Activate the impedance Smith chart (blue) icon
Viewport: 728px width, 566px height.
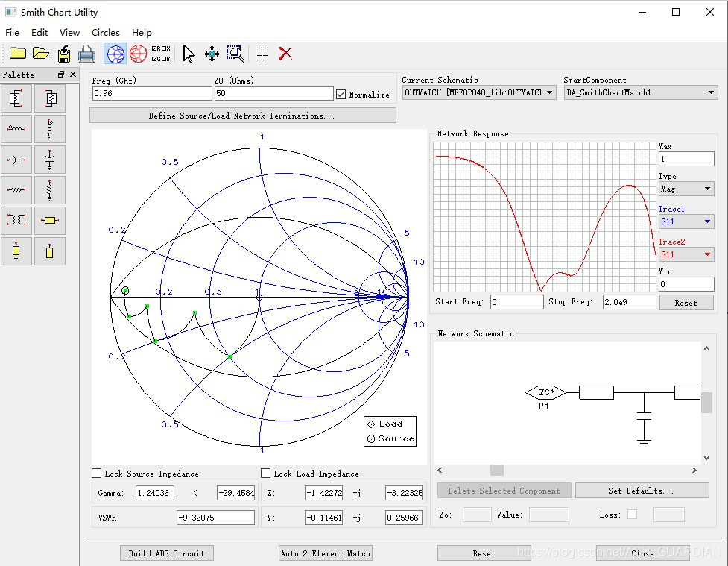click(x=115, y=54)
